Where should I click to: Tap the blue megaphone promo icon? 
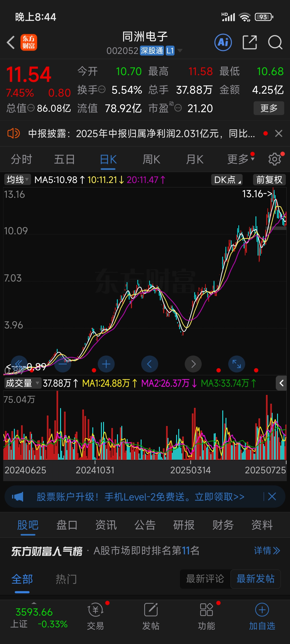(x=18, y=497)
